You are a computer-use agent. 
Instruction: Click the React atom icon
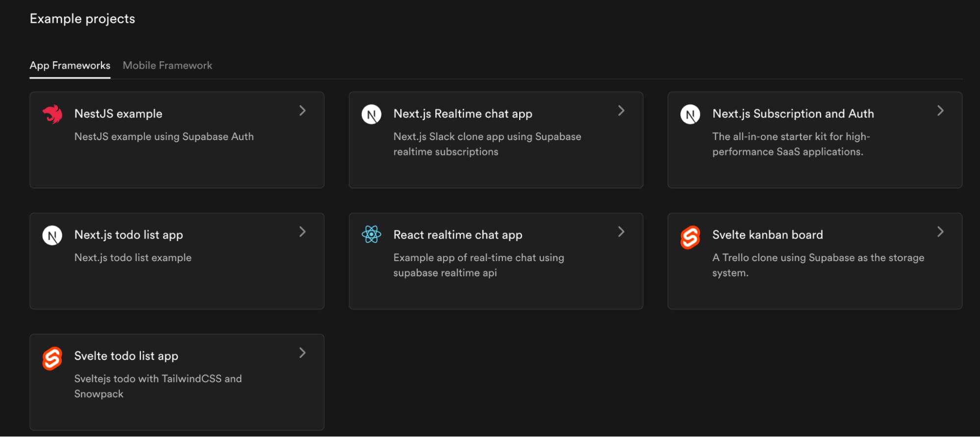click(371, 235)
